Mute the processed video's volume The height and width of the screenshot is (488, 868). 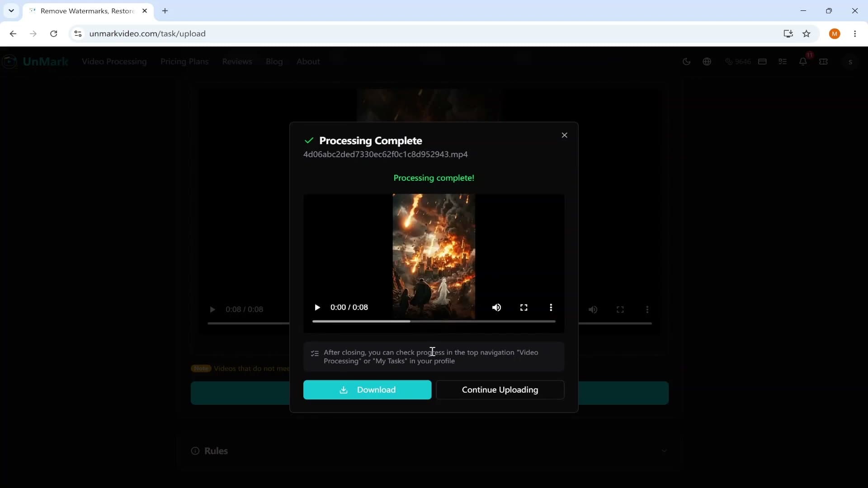[496, 308]
